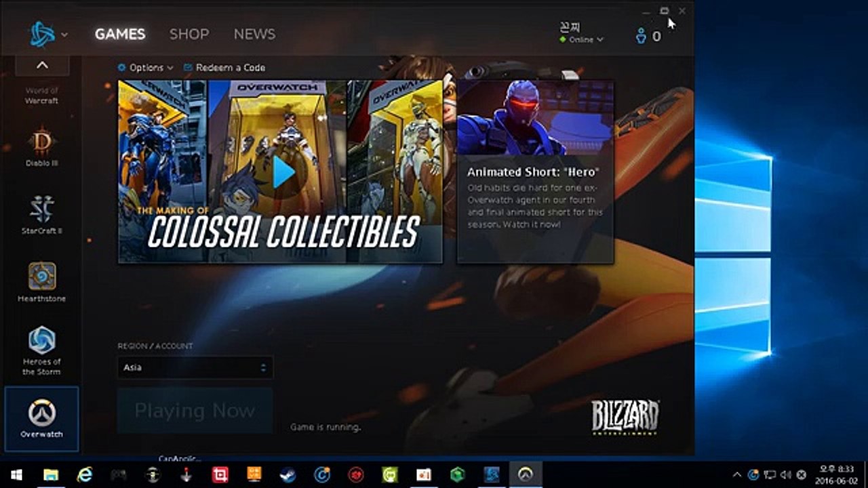Open the Steam taskbar icon

point(288,474)
